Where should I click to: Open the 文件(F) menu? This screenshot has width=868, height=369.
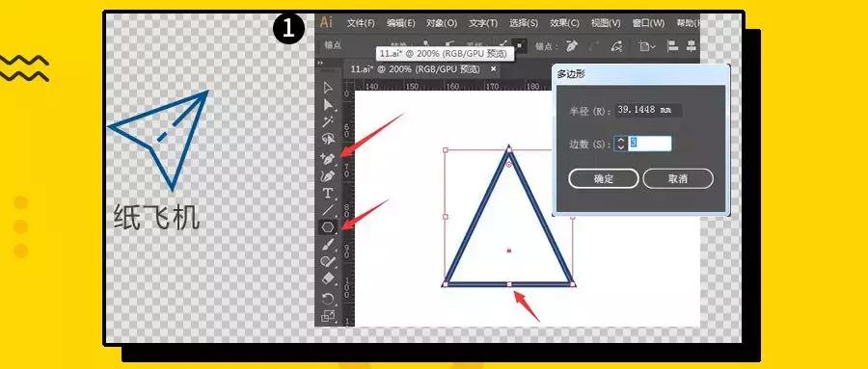click(361, 23)
